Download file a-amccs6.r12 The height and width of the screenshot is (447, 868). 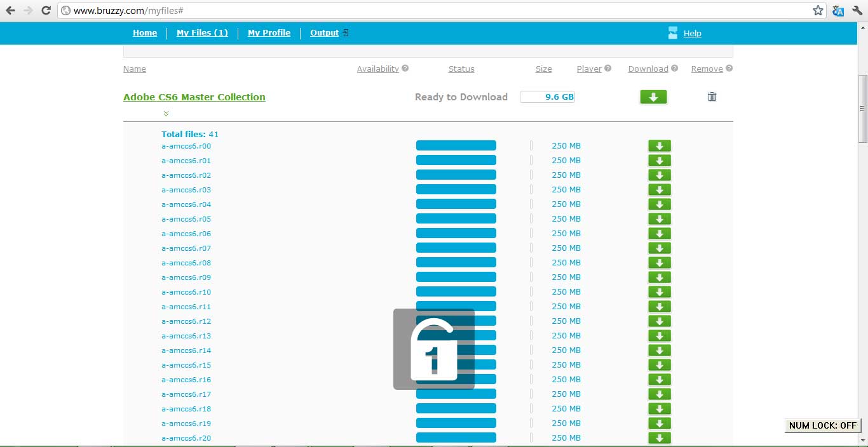[660, 321]
